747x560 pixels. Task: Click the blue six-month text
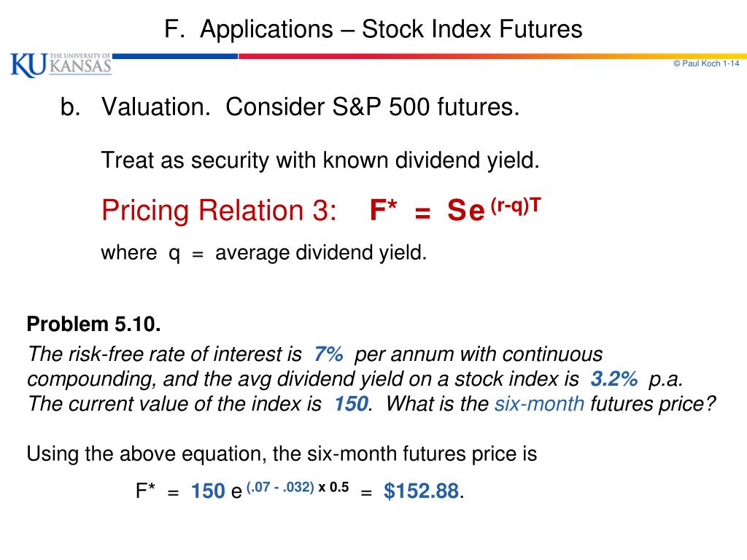[539, 404]
